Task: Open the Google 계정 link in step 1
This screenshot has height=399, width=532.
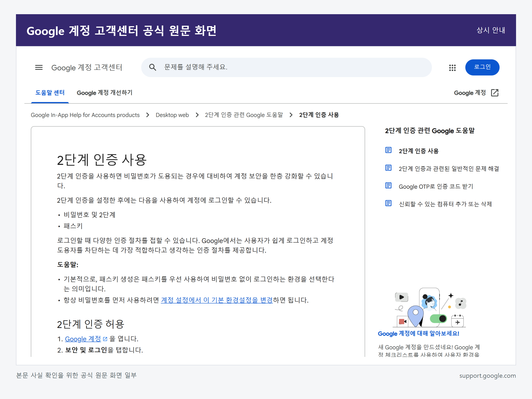Action: [83, 339]
